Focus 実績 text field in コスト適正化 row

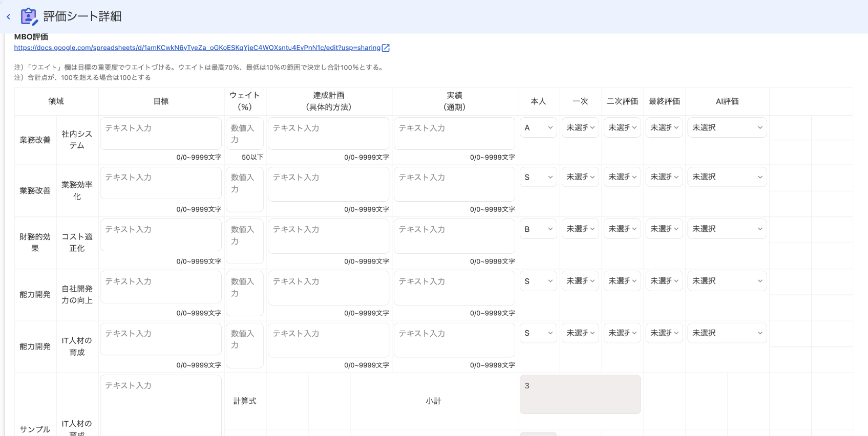pyautogui.click(x=454, y=236)
